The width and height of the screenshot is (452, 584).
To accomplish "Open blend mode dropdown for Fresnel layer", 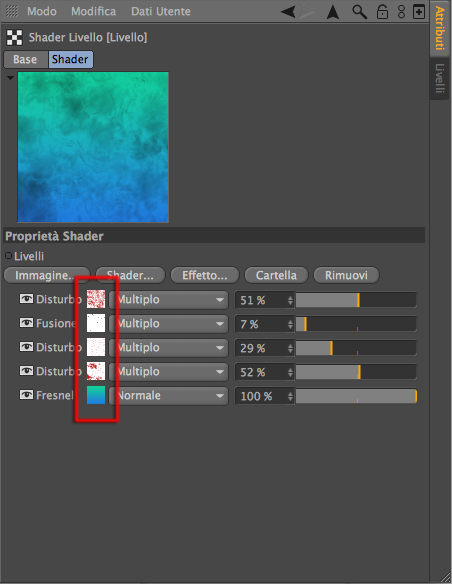I will click(x=169, y=396).
